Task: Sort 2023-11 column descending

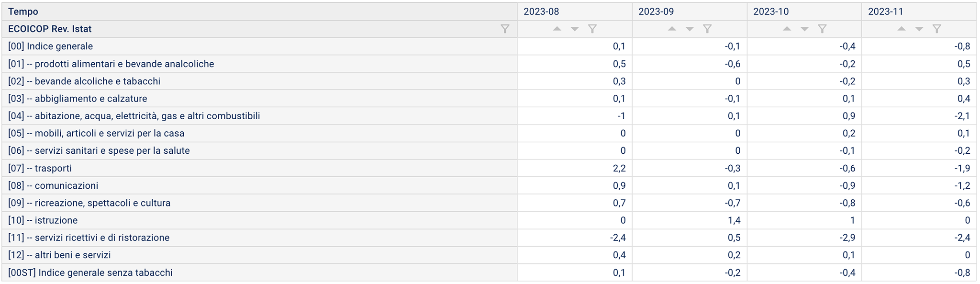Action: [x=919, y=29]
